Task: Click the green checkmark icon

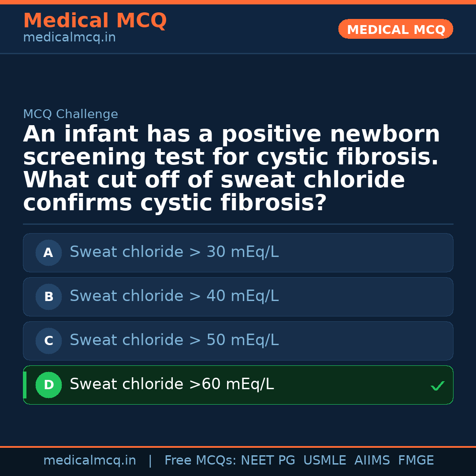Action: (x=437, y=386)
